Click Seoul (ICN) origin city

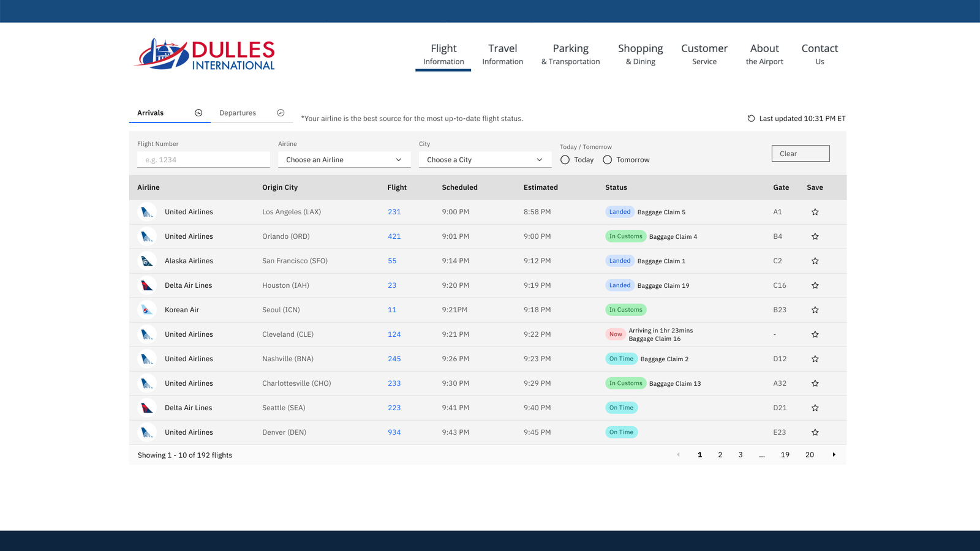[x=281, y=310]
